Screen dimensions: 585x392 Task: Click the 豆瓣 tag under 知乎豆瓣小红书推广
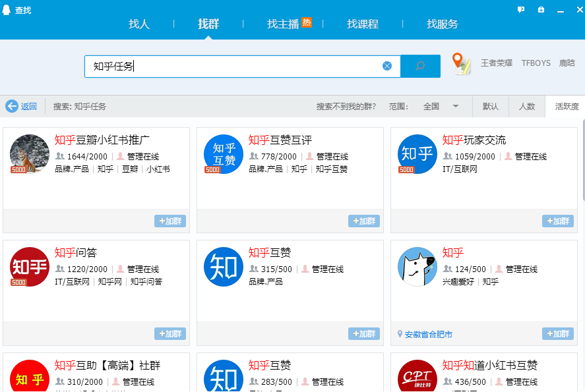130,169
